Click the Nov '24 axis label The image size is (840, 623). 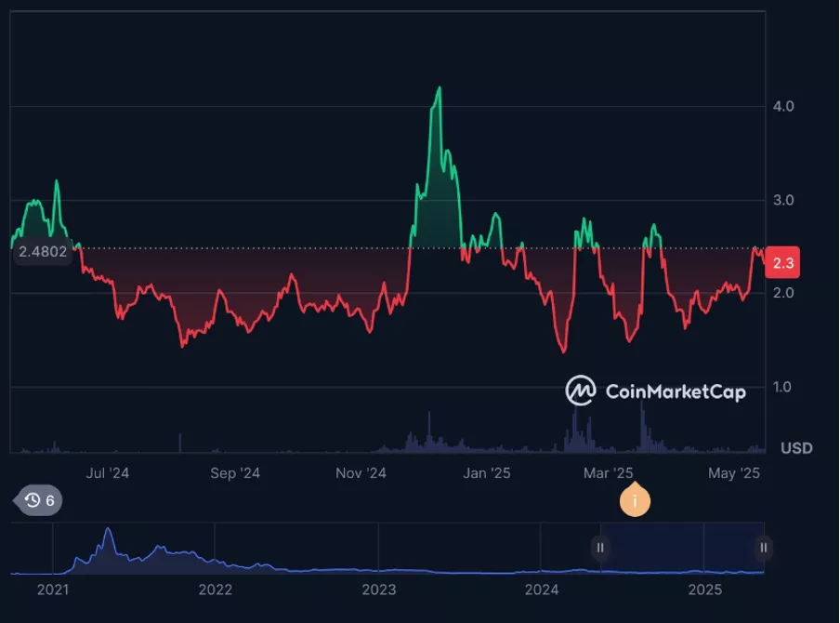[x=361, y=473]
